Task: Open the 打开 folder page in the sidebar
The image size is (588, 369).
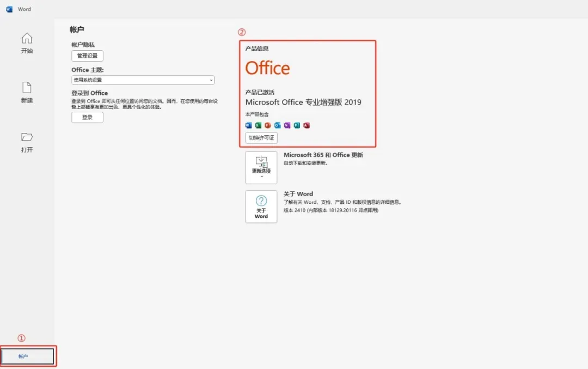Action: coord(27,142)
